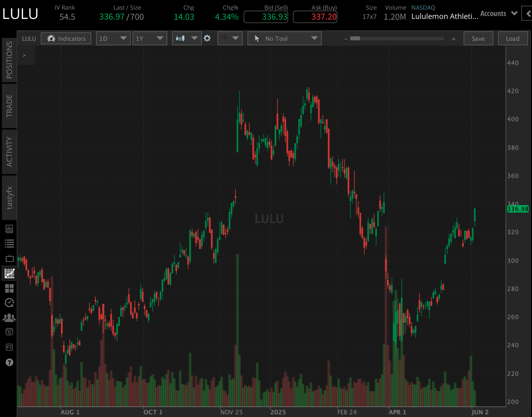The image size is (532, 417).
Task: Click the Bid 336.93 sell field
Action: 266,17
